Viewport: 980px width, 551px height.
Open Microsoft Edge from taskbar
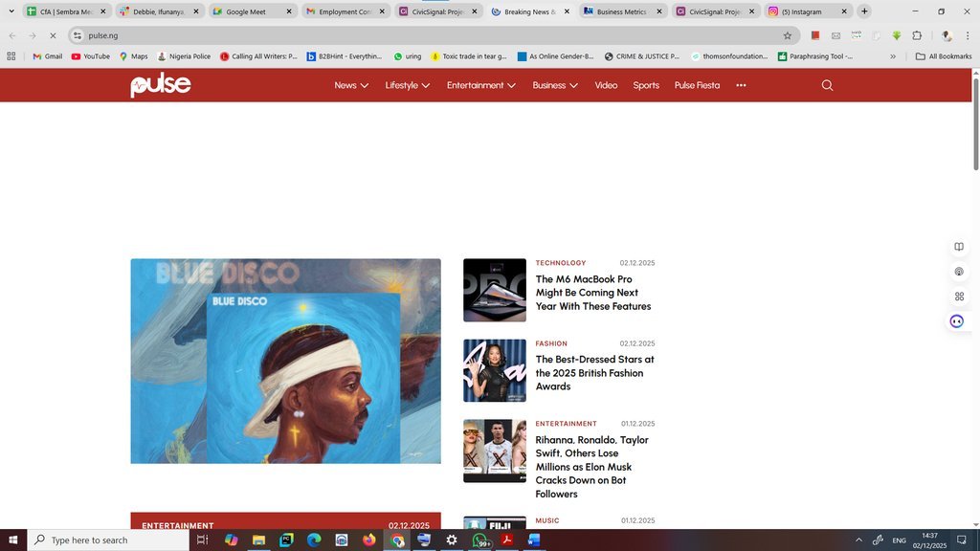coord(314,540)
